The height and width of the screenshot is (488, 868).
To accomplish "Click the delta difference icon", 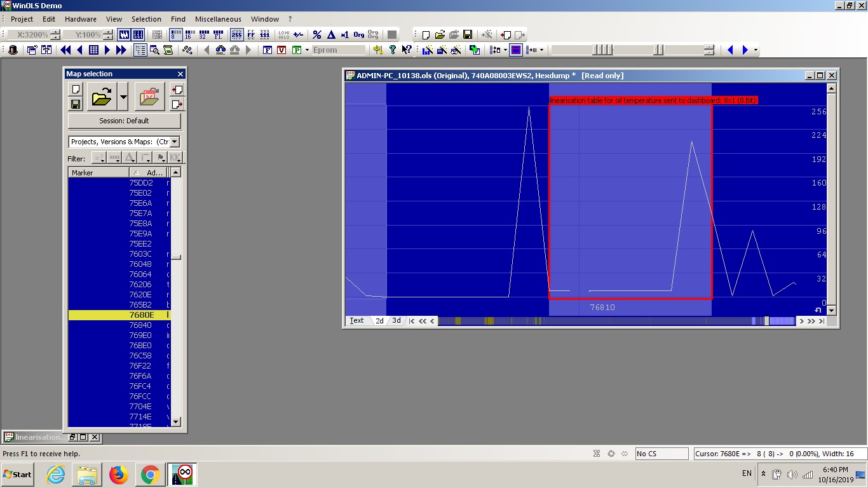I will 330,35.
